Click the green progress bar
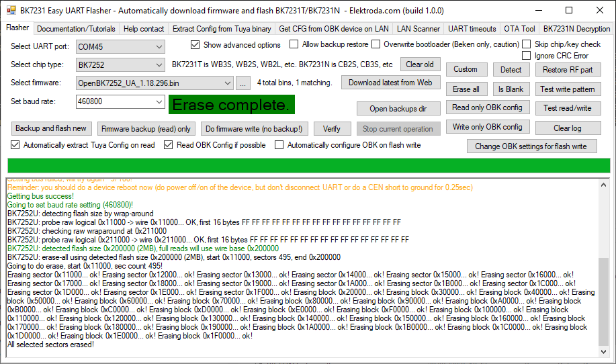 [308, 165]
